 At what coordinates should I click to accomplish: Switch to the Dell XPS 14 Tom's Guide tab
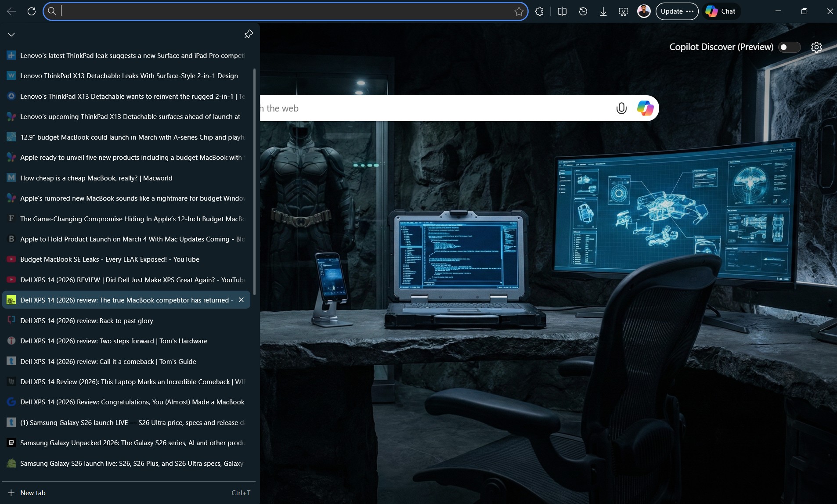click(108, 361)
